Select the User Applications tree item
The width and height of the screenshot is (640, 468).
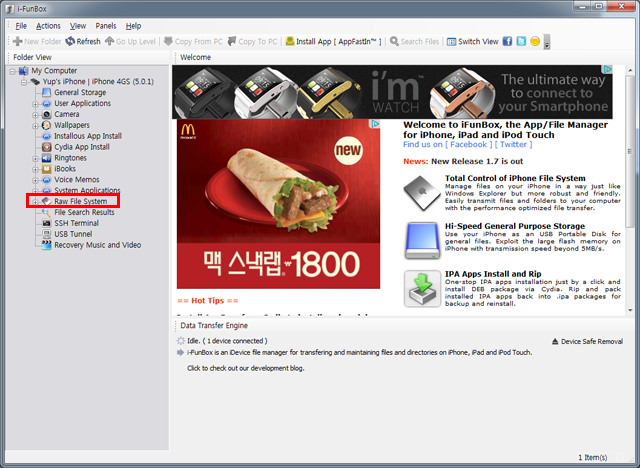click(x=82, y=103)
